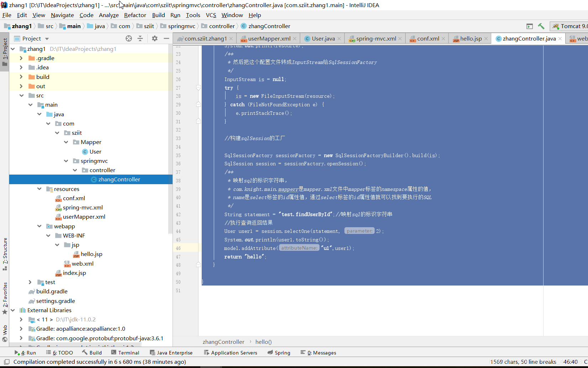Hide the Project panel with minus icon
588x368 pixels.
pos(166,38)
